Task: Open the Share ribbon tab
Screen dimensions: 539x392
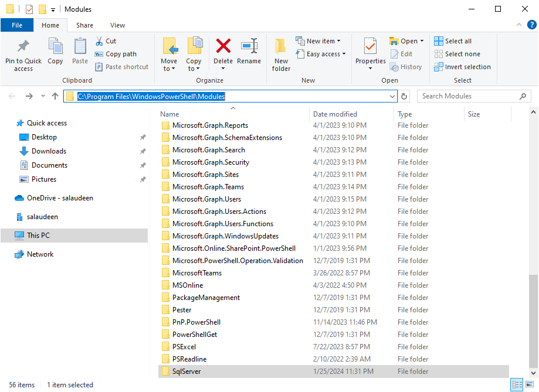Action: 84,25
